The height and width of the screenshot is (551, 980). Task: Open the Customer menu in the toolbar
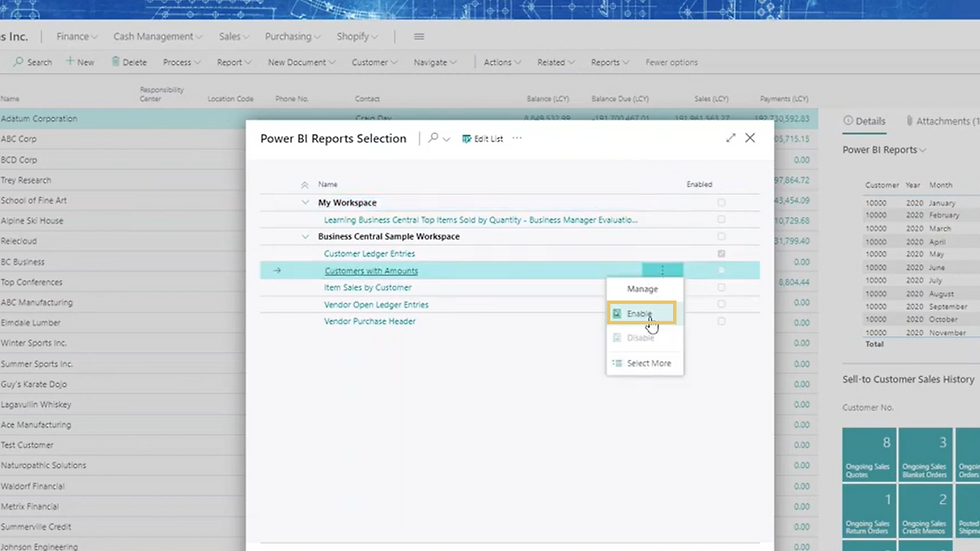click(374, 62)
